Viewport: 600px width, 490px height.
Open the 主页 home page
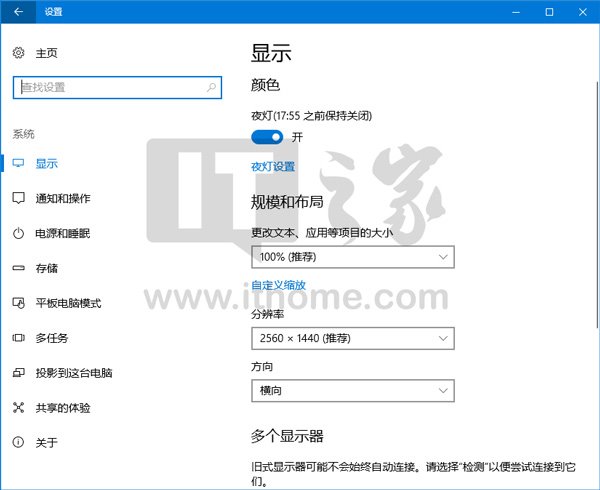point(46,53)
